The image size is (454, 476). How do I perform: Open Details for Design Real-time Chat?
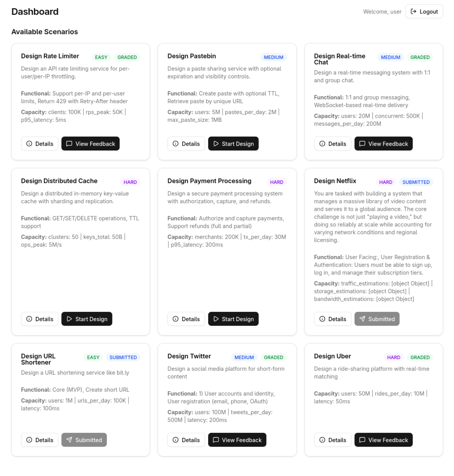coord(332,144)
